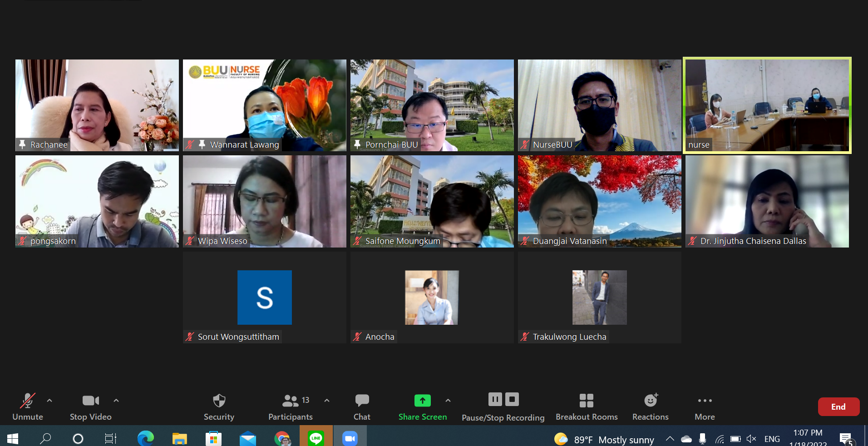Screen dimensions: 868x446
Task: Pause the recording
Action: (x=495, y=400)
